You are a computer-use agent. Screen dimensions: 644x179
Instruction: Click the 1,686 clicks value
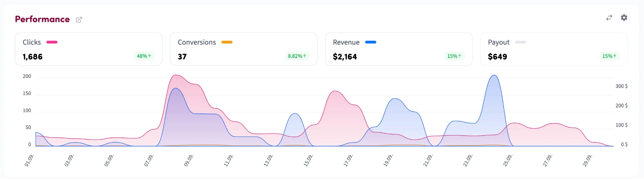pos(33,57)
